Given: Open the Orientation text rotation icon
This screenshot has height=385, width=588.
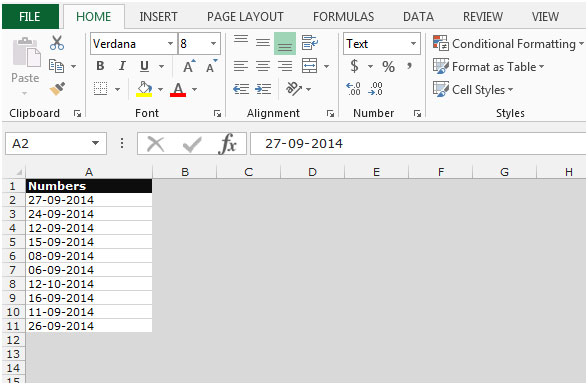Looking at the screenshot, I should pos(294,89).
